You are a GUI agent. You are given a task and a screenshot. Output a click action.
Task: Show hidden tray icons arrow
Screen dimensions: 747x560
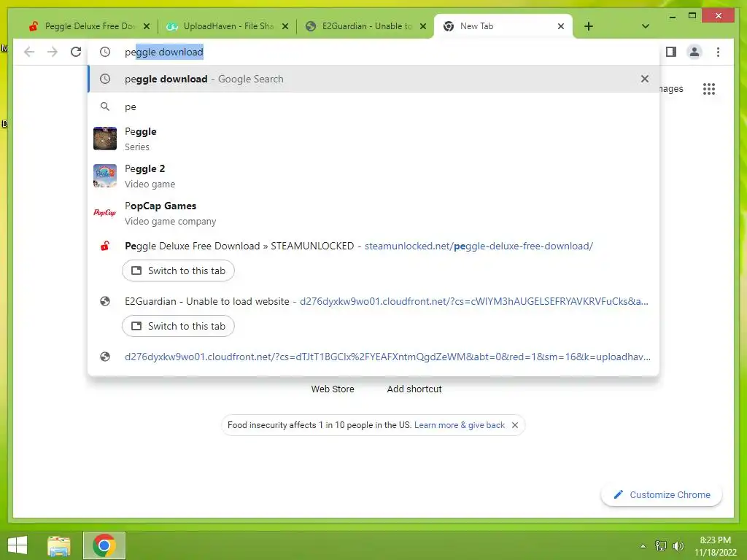point(643,546)
